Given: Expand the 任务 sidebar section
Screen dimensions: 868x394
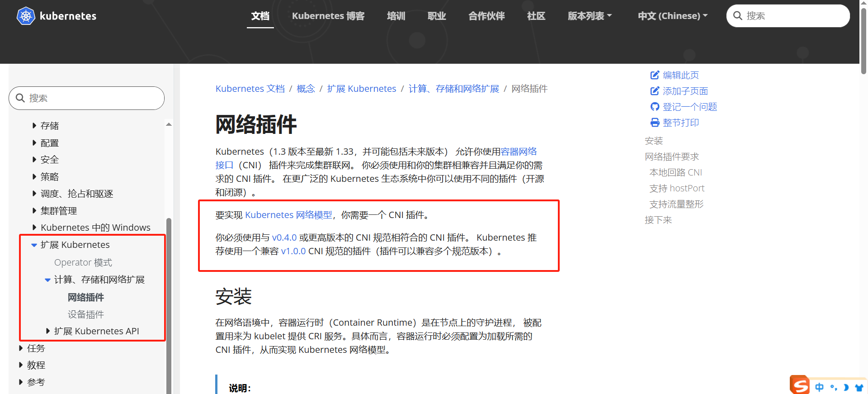Looking at the screenshot, I should pos(21,348).
